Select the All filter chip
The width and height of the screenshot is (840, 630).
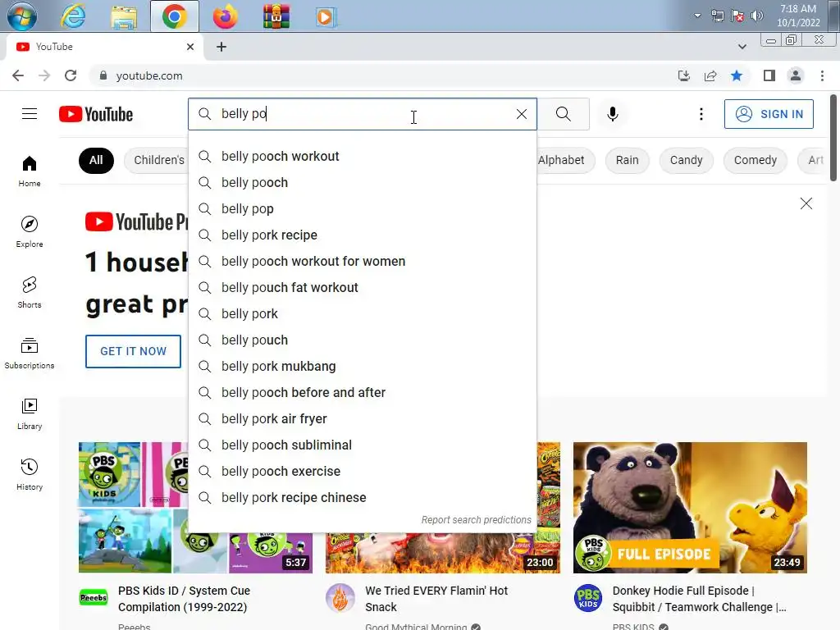(96, 160)
